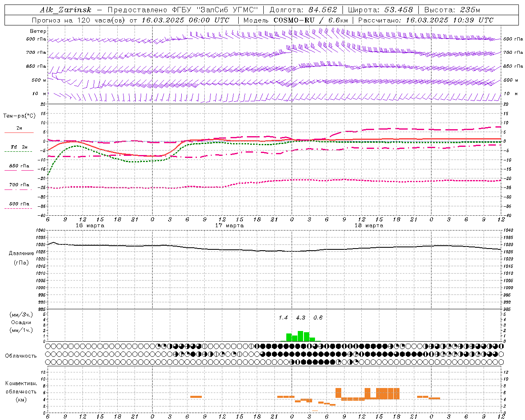The image size is (525, 420).
Task: Click the calculation time 16.03.2025 10:39 UTC
Action: pyautogui.click(x=450, y=20)
